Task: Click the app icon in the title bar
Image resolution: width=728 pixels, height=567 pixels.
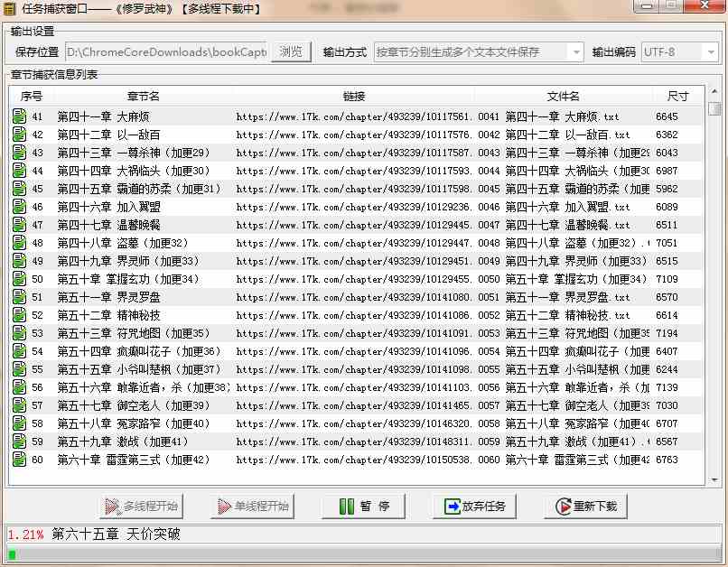Action: tap(9, 8)
